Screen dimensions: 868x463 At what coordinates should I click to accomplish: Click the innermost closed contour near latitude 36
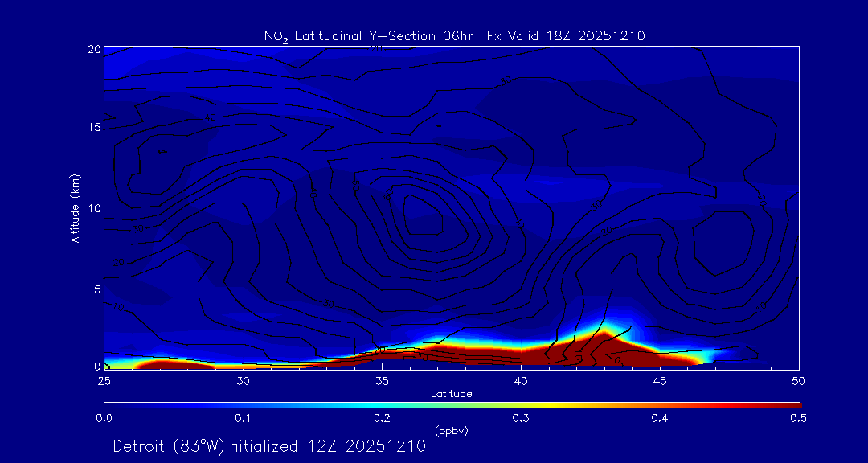[x=424, y=215]
